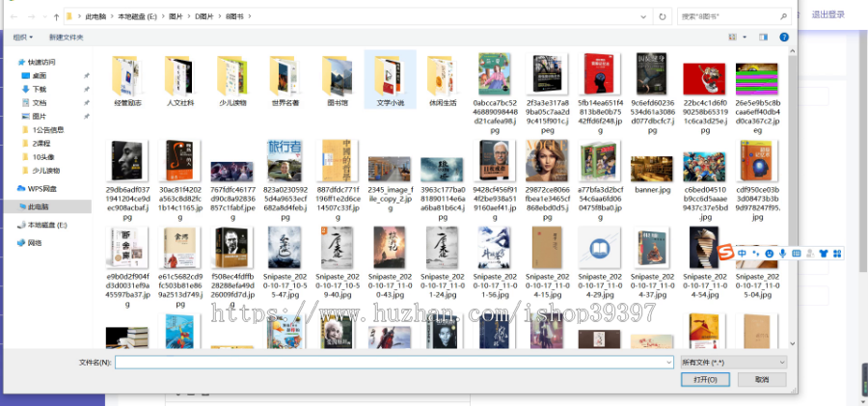Screen dimensions: 868x406
Task: Click the 打开(O) button
Action: [705, 379]
